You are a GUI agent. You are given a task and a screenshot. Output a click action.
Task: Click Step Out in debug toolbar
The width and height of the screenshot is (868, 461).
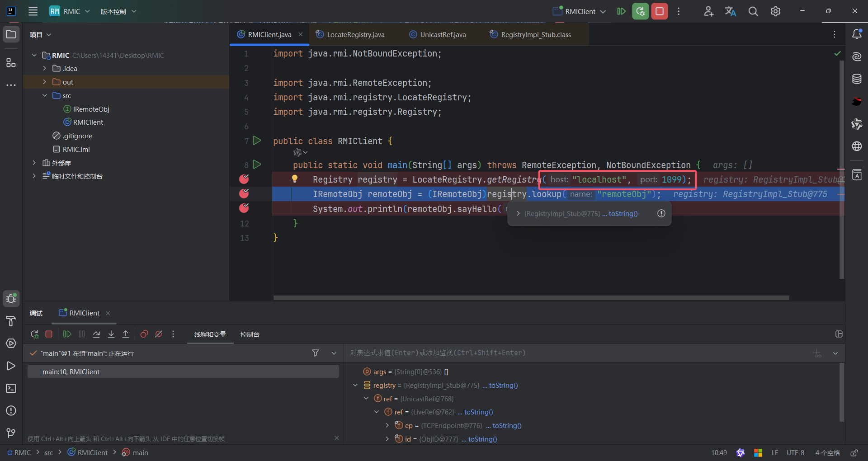point(126,334)
